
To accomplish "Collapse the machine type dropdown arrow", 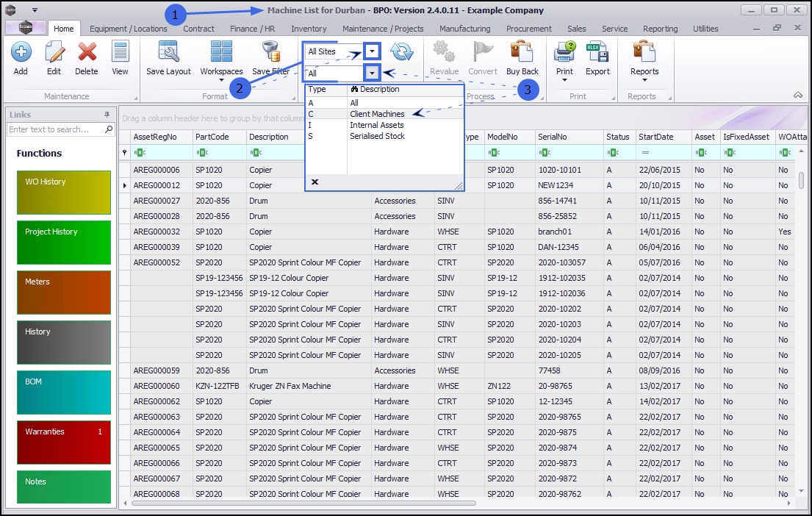I will (373, 74).
